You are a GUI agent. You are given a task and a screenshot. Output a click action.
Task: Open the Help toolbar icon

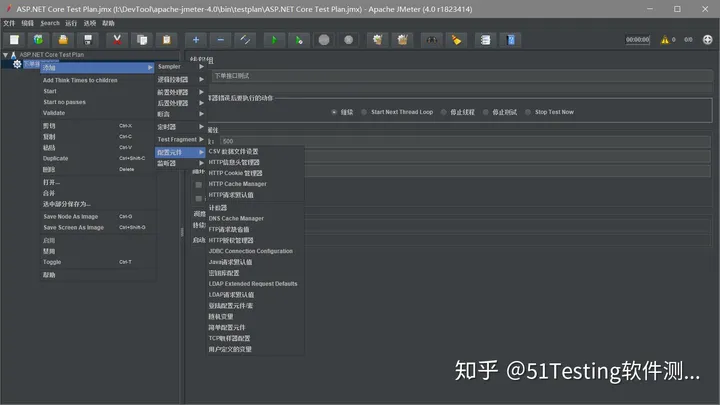[x=510, y=40]
